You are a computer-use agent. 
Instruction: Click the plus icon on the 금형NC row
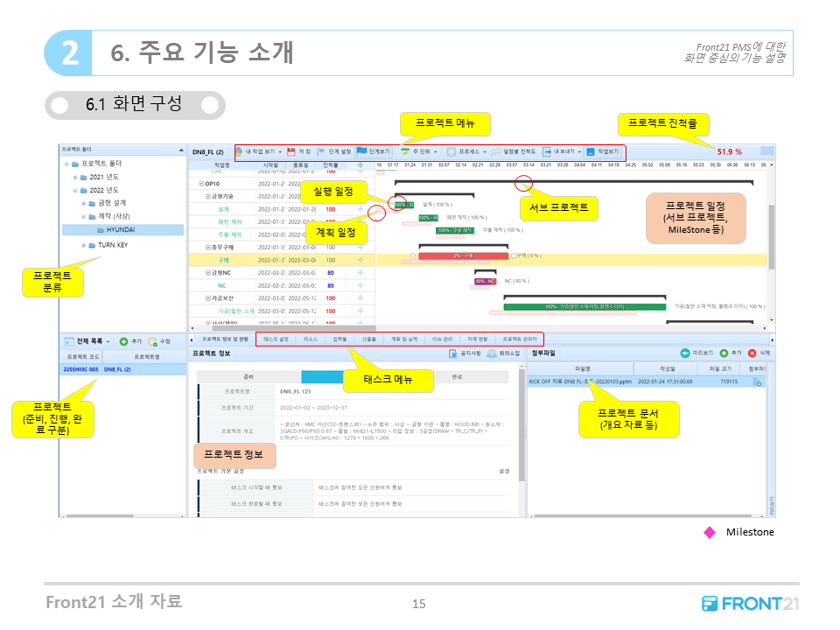tap(360, 273)
